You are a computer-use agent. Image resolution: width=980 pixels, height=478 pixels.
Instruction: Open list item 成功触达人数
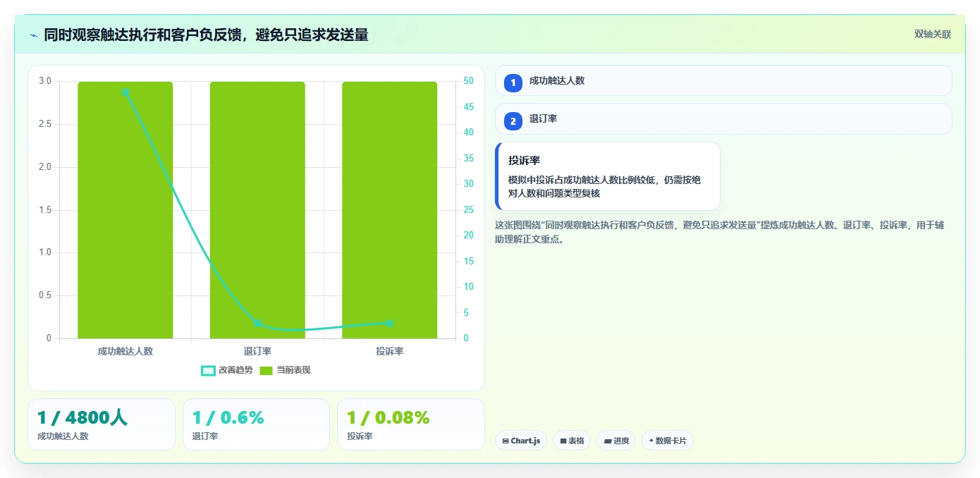point(723,80)
